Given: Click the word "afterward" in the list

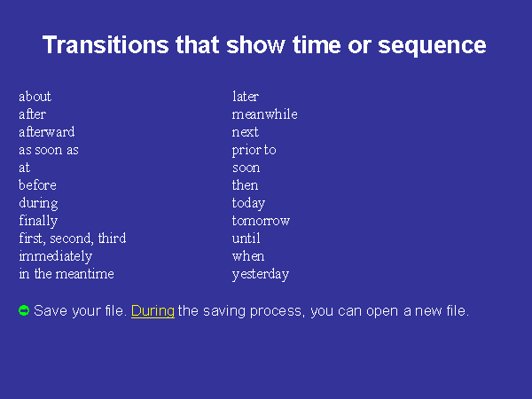Looking at the screenshot, I should pyautogui.click(x=46, y=132).
